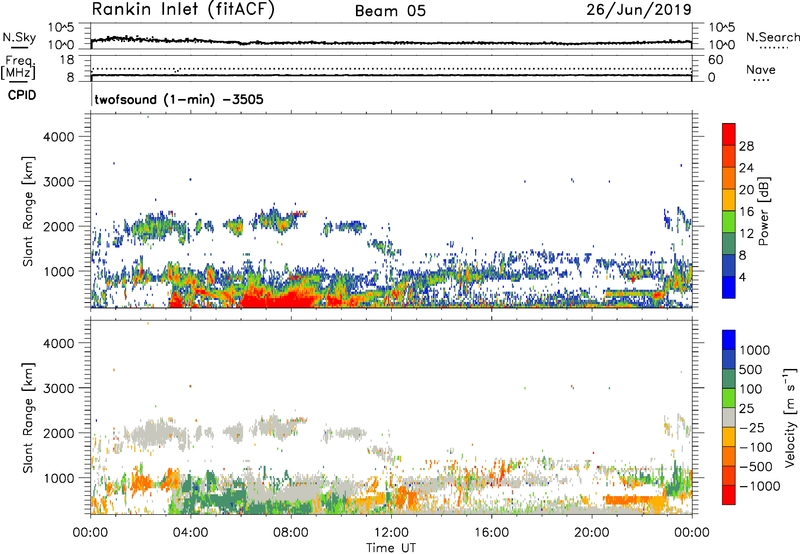Click the 'Nave' legend label
This screenshot has width=800, height=554.
pos(761,70)
